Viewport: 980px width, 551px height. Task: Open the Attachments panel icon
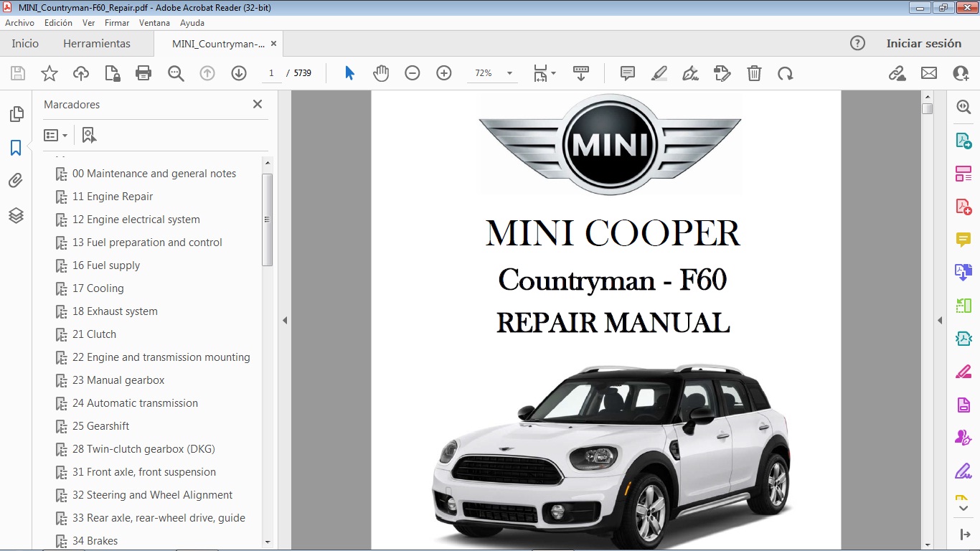point(17,180)
